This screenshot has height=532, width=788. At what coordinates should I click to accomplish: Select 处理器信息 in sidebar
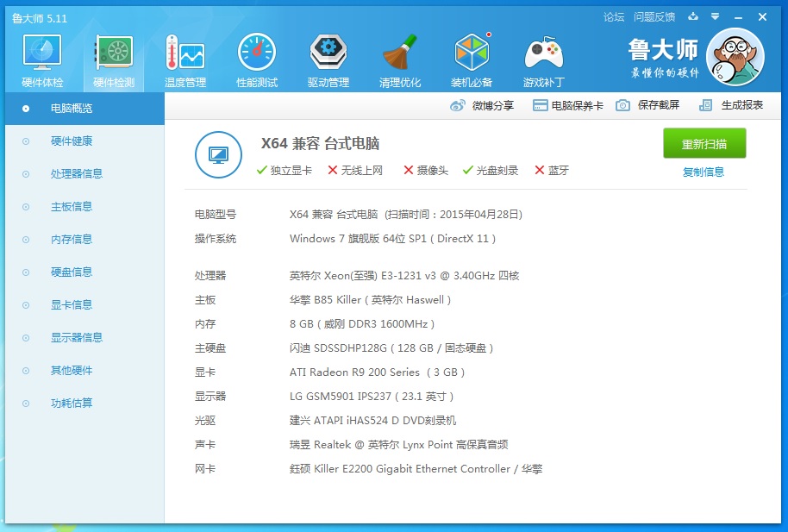[x=85, y=173]
